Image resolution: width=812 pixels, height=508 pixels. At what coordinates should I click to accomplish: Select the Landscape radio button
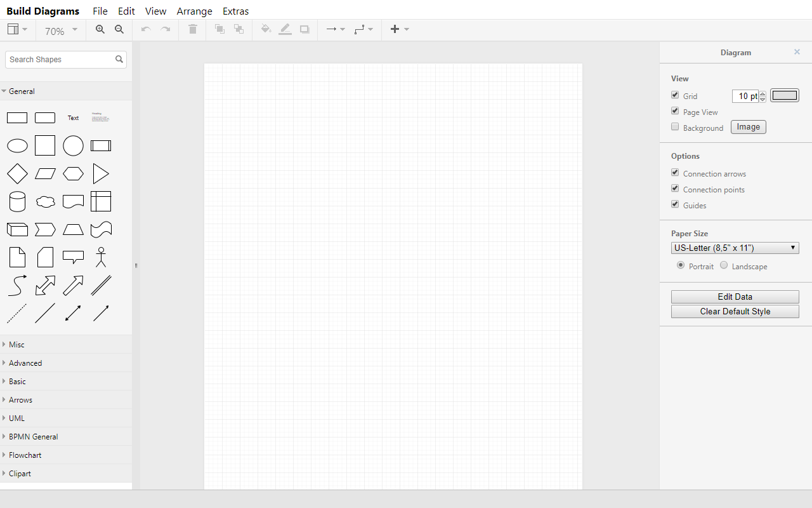click(x=724, y=265)
